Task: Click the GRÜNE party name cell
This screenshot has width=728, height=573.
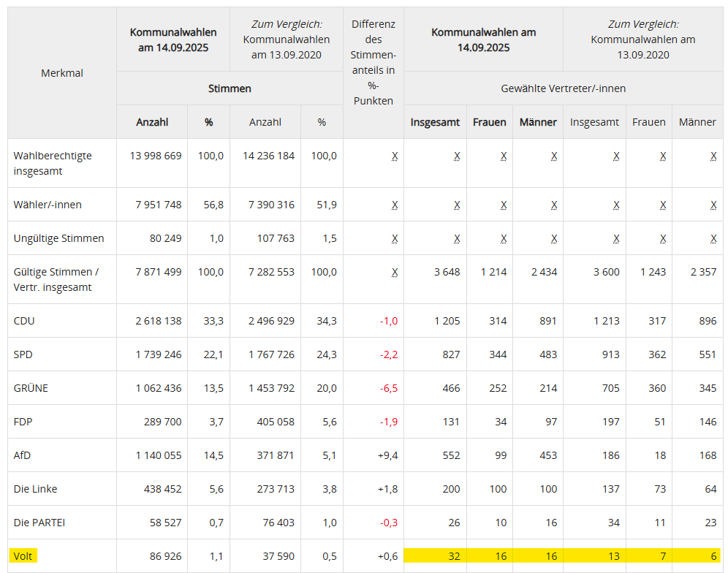Action: coord(31,388)
